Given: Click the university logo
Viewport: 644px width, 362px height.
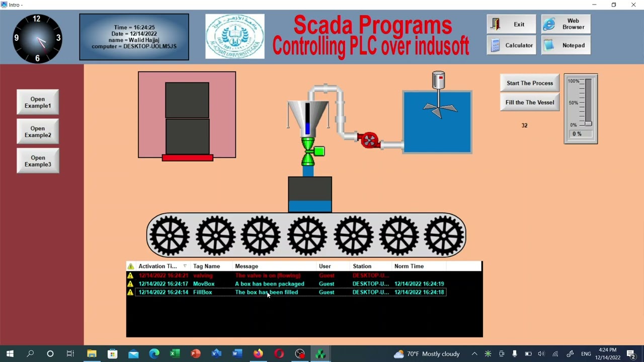Looking at the screenshot, I should point(235,36).
